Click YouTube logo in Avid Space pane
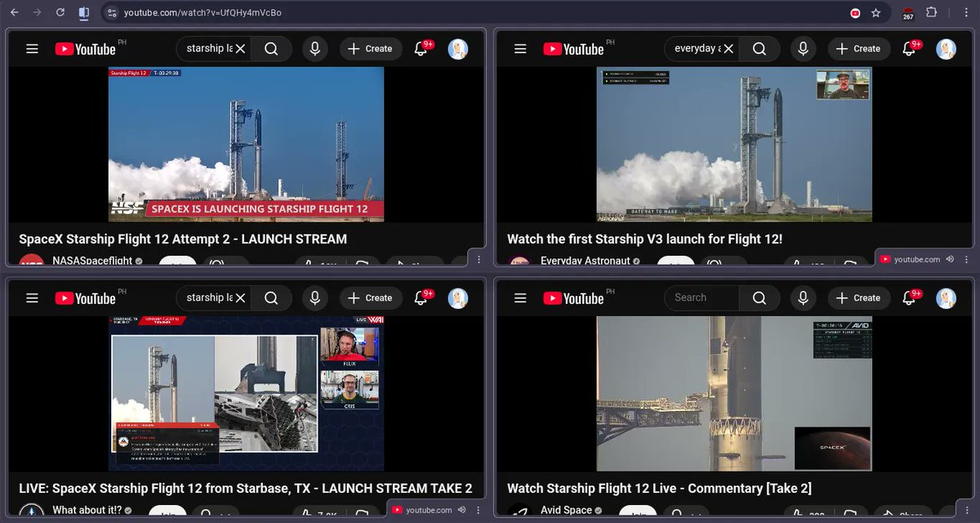980x523 pixels. [574, 298]
